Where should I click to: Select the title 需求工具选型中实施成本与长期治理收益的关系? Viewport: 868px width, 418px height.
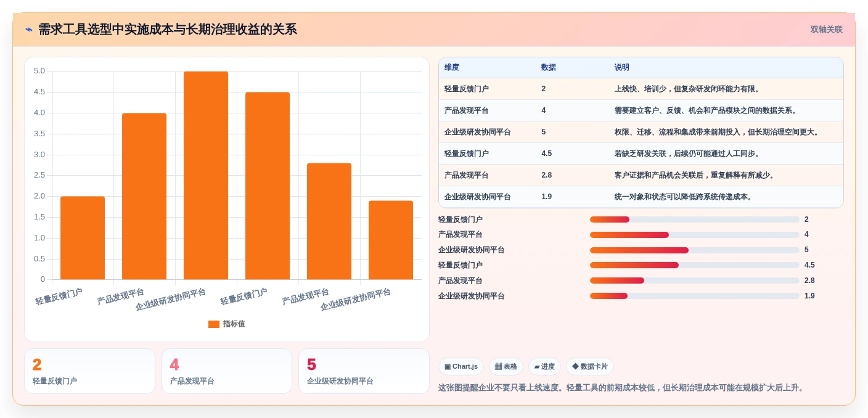168,30
